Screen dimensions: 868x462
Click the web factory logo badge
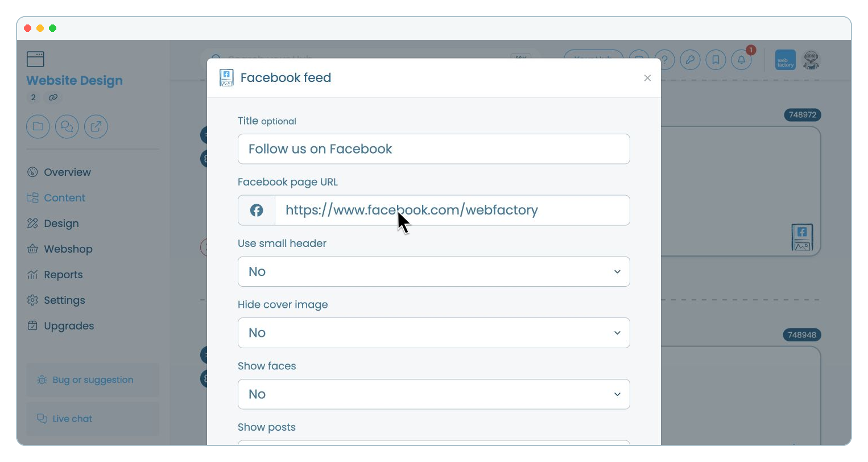click(786, 60)
